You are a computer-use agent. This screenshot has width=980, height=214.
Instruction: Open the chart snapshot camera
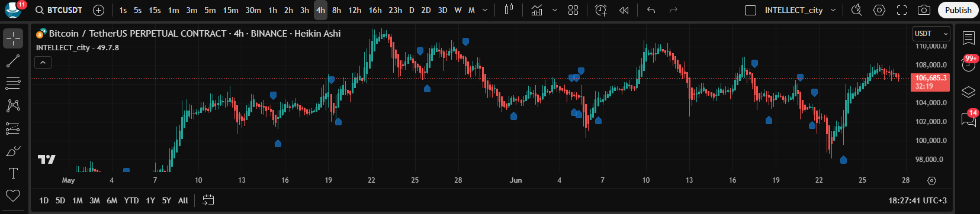[x=924, y=10]
